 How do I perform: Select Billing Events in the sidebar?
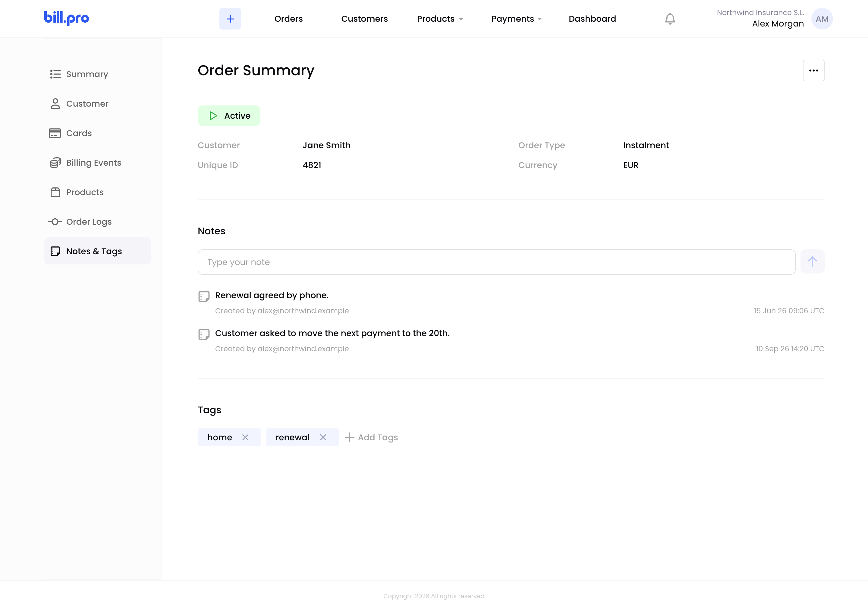98,162
